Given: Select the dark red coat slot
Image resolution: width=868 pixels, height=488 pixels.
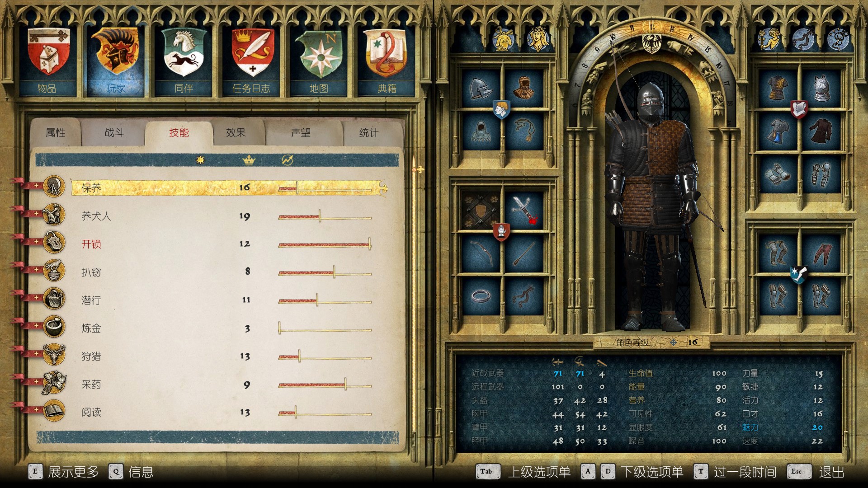Looking at the screenshot, I should [821, 131].
